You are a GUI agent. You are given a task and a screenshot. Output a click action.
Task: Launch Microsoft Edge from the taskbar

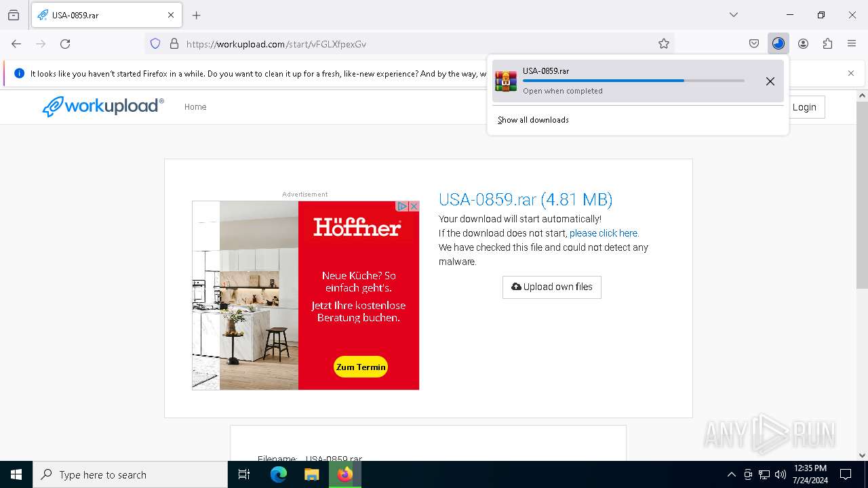[x=279, y=474]
